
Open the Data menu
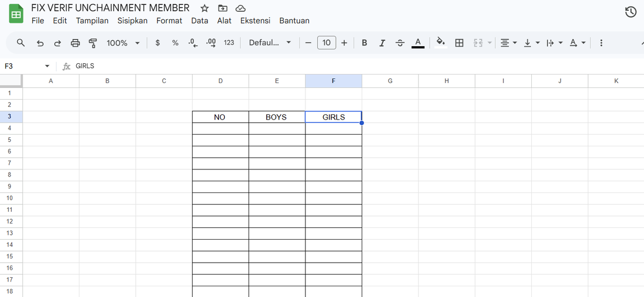pos(200,20)
